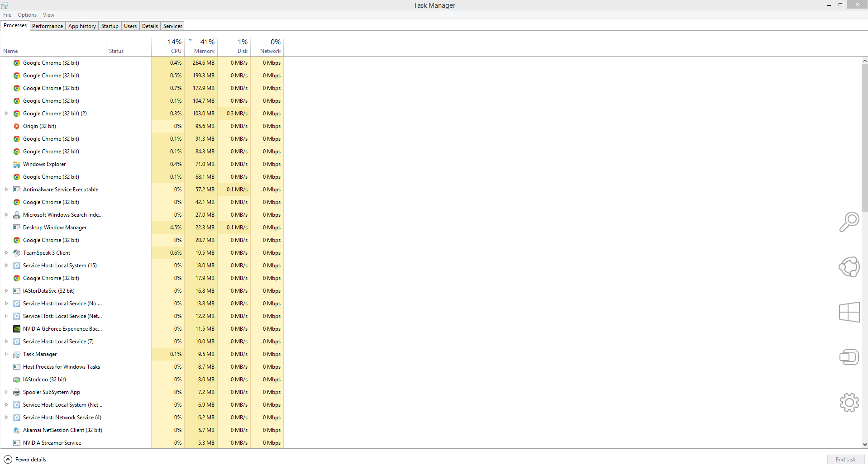Image resolution: width=868 pixels, height=470 pixels.
Task: Click the Service Host: Local System (15) icon
Action: pos(17,266)
